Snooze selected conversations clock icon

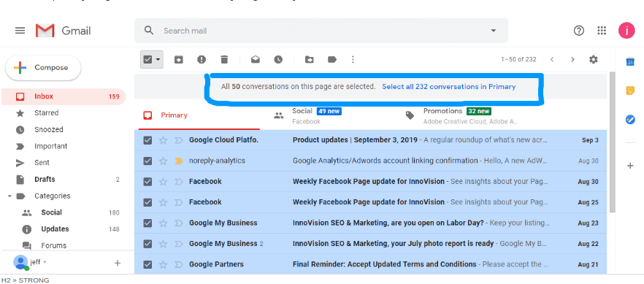tap(278, 60)
